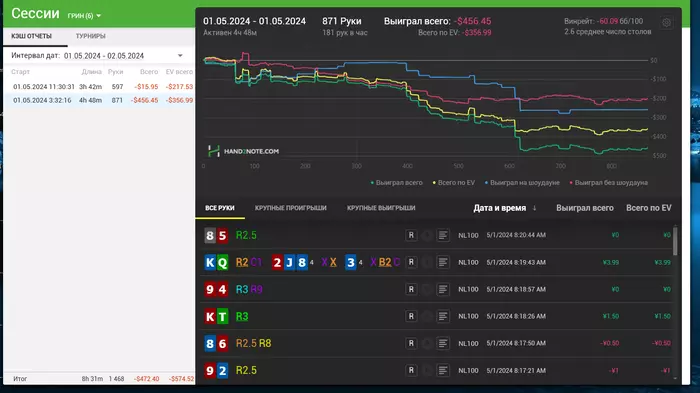Click the 01.05.2024 - 01.05.2024 date title
Image resolution: width=700 pixels, height=393 pixels.
coord(254,21)
